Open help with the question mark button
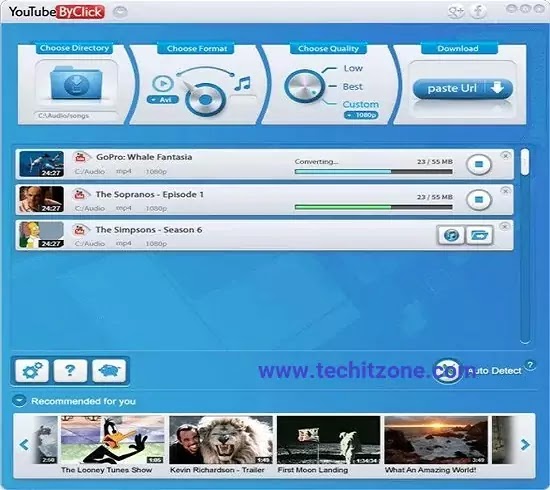 click(70, 370)
